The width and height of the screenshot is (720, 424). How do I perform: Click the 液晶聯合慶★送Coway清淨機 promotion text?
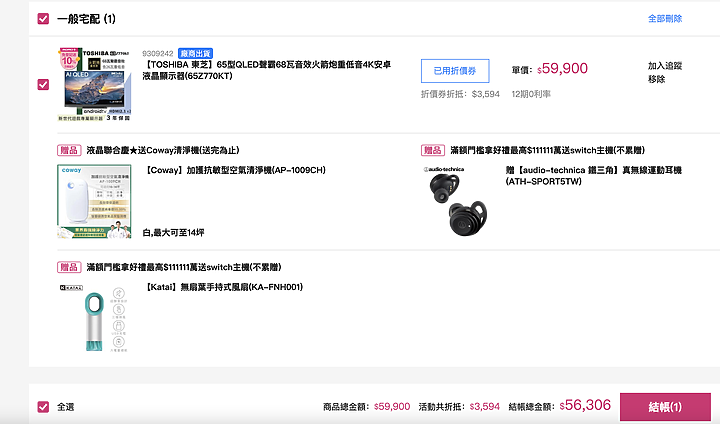[163, 150]
